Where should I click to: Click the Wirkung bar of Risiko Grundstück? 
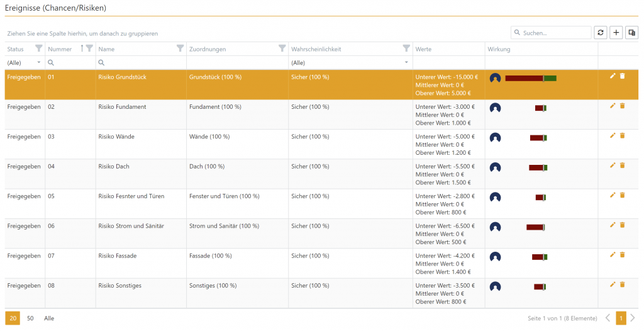click(x=531, y=78)
